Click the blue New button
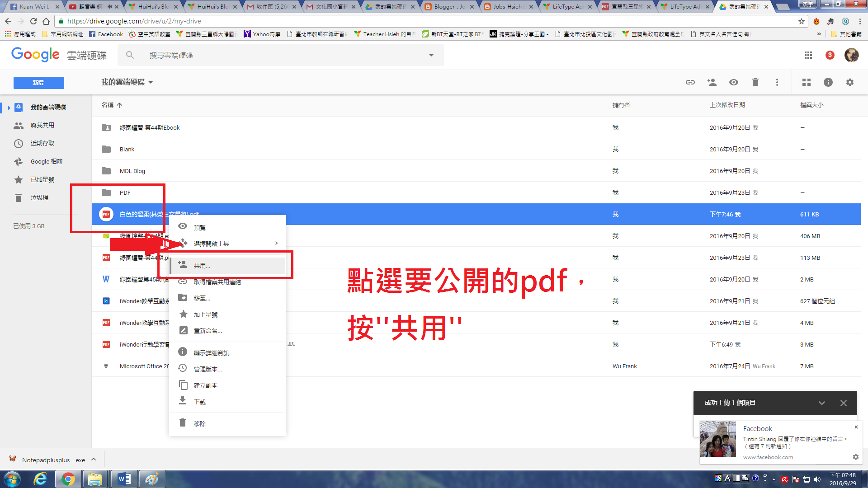Viewport: 868px width, 488px height. 38,83
